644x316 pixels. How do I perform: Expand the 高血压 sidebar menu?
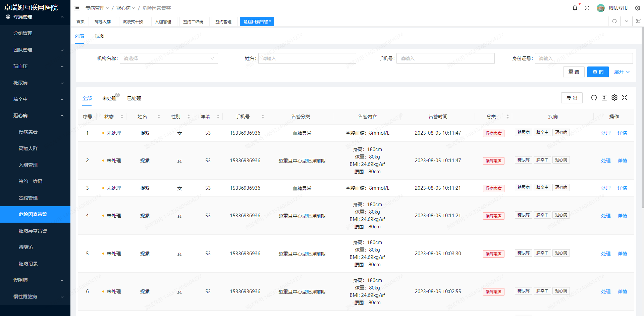(35, 66)
